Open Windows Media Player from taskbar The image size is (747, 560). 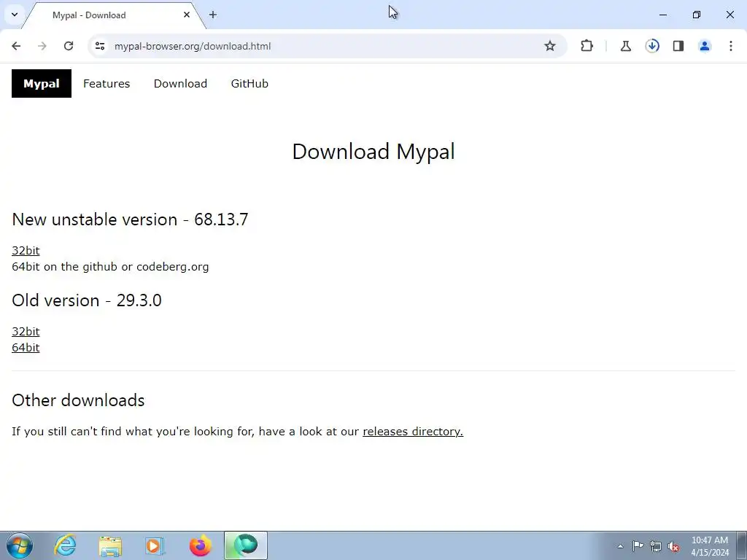(155, 545)
